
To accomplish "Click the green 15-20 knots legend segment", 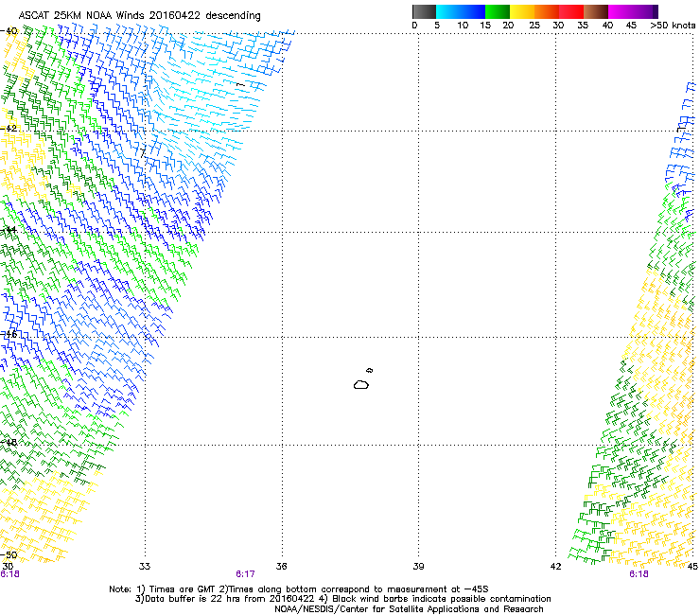I will coord(498,11).
